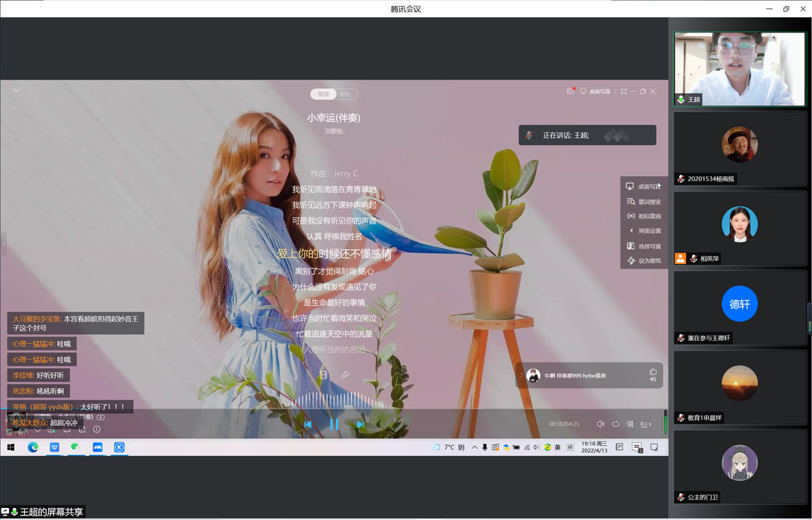
Task: Like the comment with thumbs-up icon
Action: pyautogui.click(x=653, y=372)
